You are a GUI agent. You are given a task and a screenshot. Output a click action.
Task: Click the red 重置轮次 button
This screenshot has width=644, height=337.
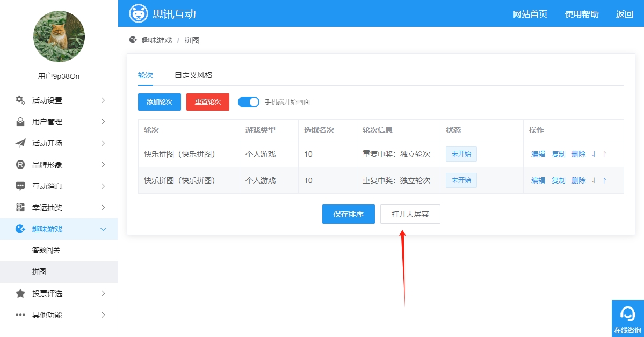pyautogui.click(x=208, y=102)
